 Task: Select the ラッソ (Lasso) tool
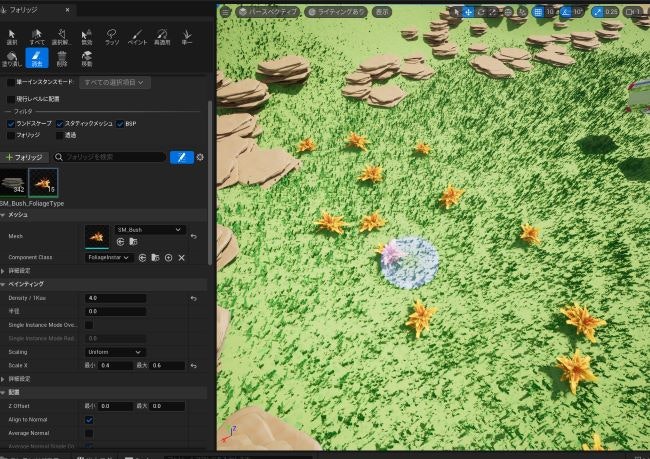(112, 37)
